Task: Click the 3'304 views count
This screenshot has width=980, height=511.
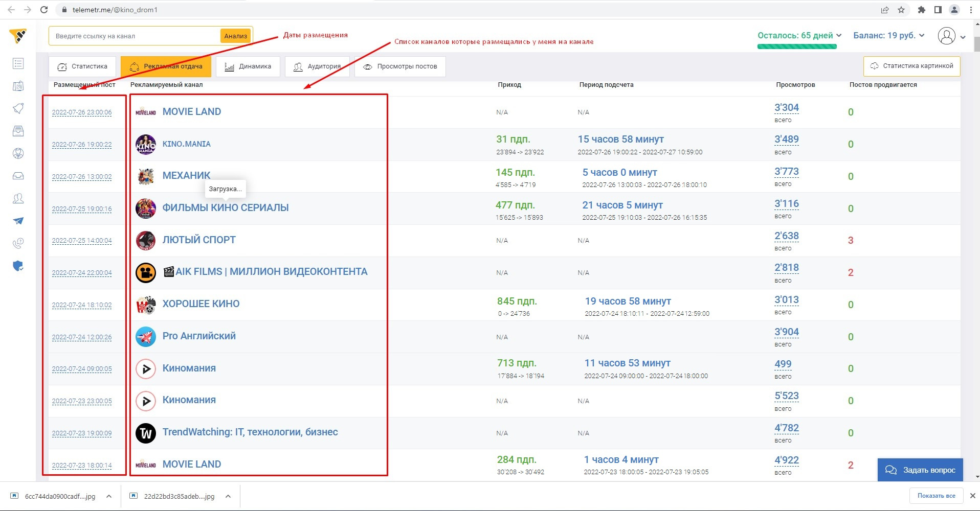Action: [x=786, y=107]
